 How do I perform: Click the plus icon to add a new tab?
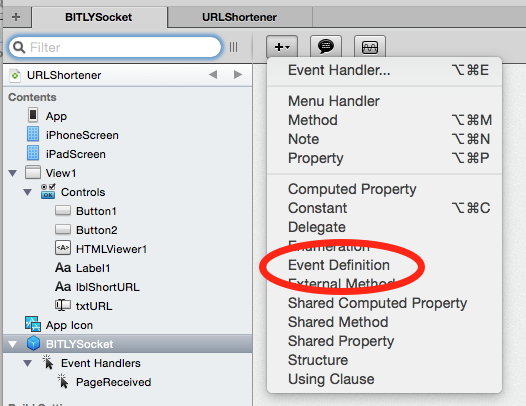(x=16, y=17)
